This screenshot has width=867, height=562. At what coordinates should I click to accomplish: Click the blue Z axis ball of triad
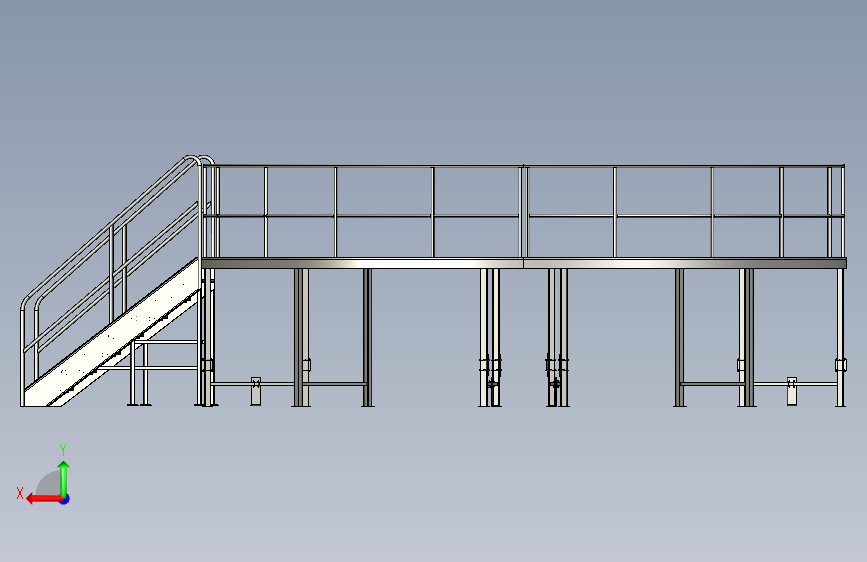click(x=65, y=499)
